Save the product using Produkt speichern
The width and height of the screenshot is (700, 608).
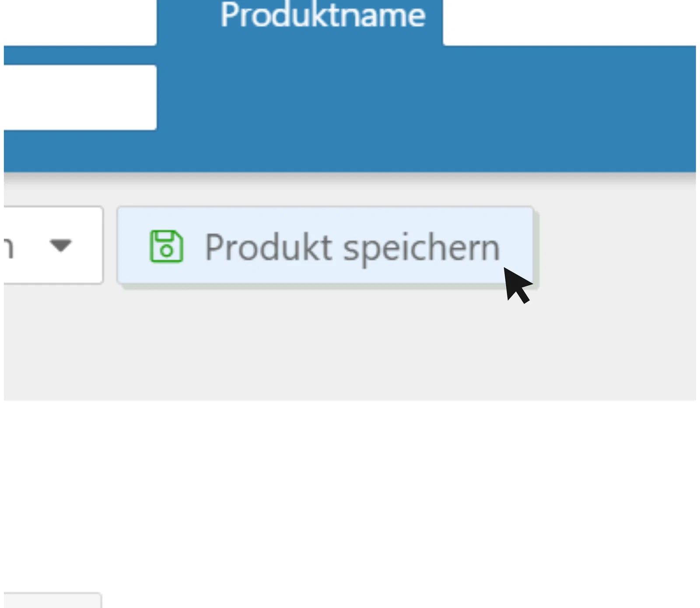pyautogui.click(x=326, y=246)
